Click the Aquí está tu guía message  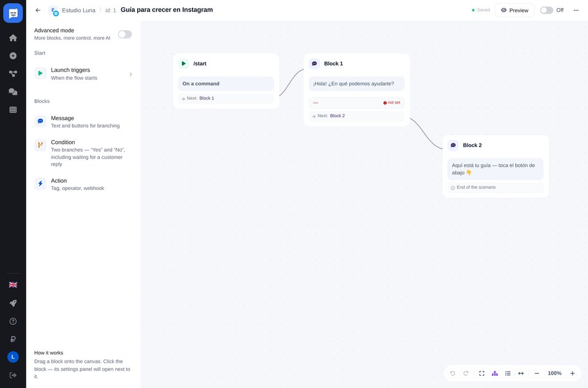point(495,169)
